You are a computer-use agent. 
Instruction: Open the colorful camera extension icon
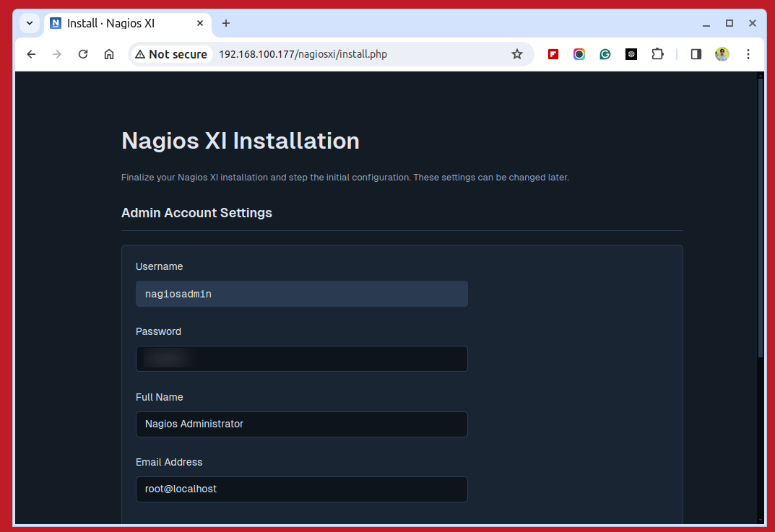pos(579,54)
